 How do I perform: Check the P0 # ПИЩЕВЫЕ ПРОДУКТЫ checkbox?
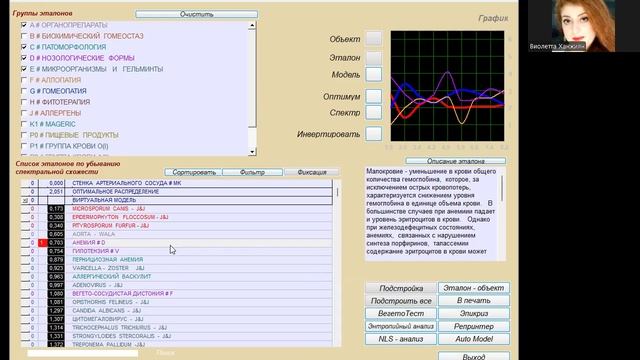click(x=24, y=135)
